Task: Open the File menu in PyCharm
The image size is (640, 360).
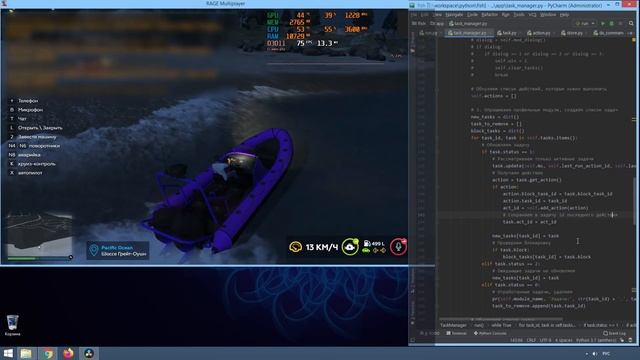Action: click(413, 15)
